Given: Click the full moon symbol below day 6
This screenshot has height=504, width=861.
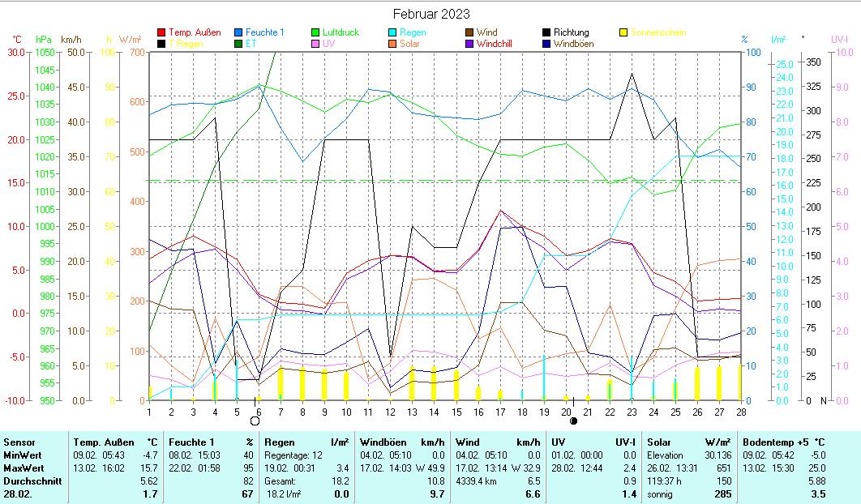Looking at the screenshot, I should [x=255, y=421].
